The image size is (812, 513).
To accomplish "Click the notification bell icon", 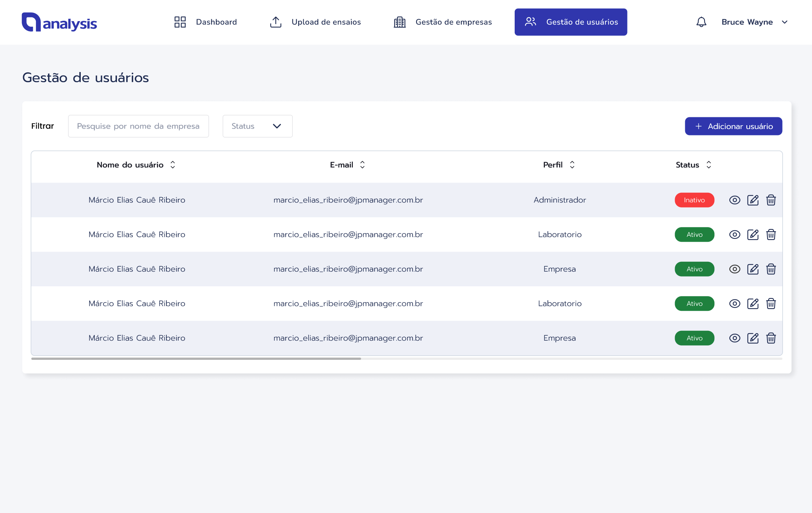I will point(701,22).
